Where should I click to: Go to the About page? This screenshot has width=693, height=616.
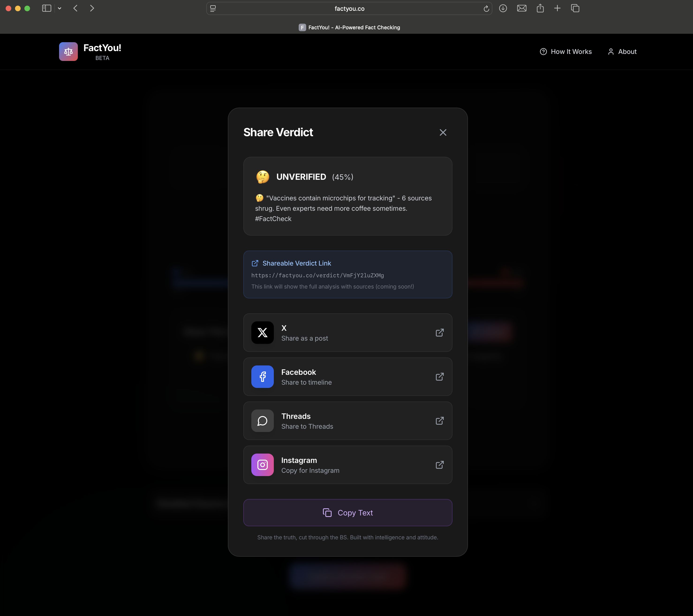pyautogui.click(x=622, y=52)
